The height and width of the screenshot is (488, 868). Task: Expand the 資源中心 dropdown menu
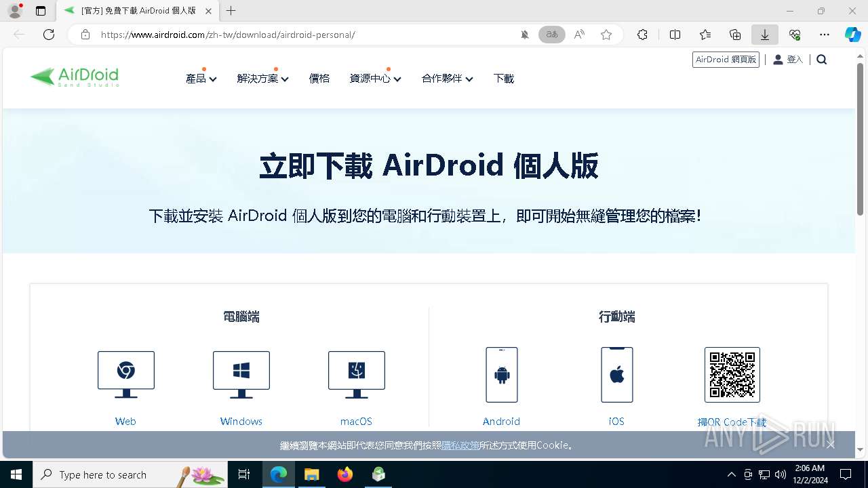(x=376, y=79)
